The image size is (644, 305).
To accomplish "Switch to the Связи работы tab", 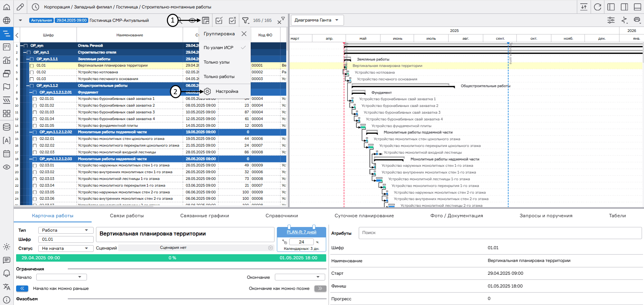I will click(127, 216).
